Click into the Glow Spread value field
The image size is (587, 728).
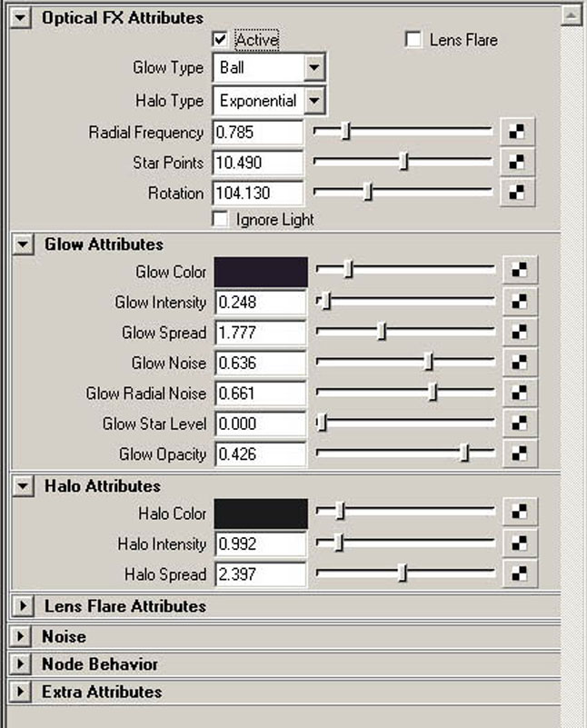click(x=261, y=333)
